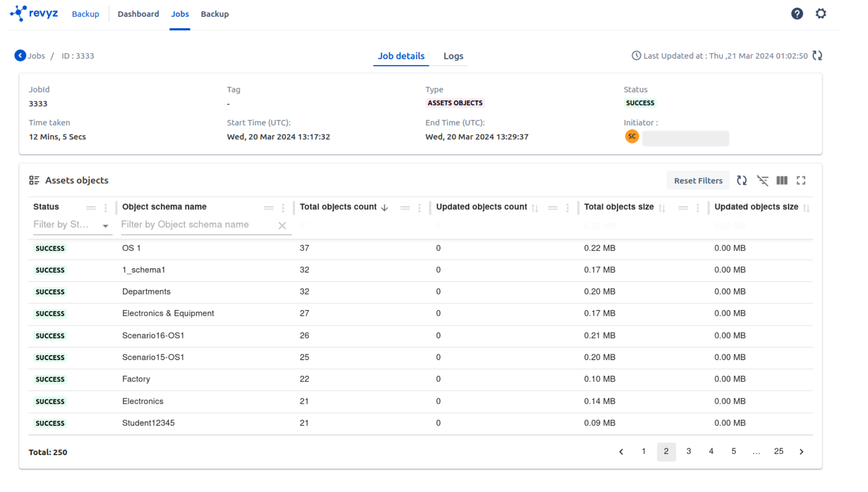Open the settings gear icon
The height and width of the screenshot is (492, 868).
coord(821,14)
